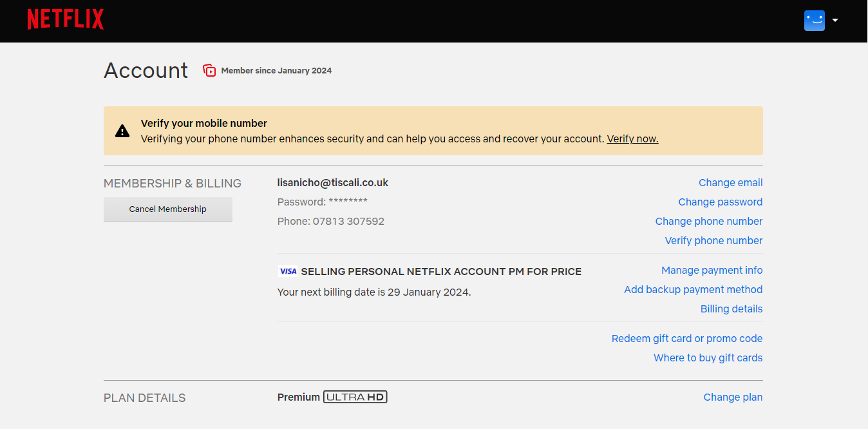This screenshot has width=868, height=429.
Task: Open the Change password link
Action: (x=721, y=202)
